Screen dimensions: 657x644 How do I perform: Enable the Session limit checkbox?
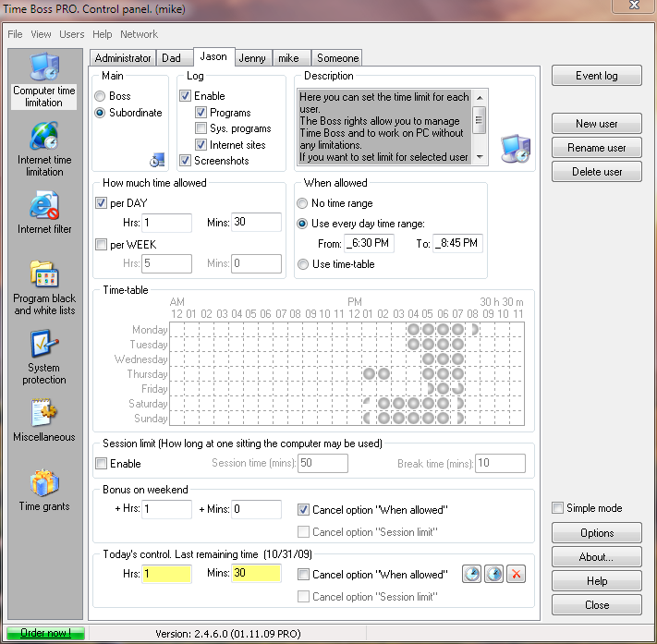click(x=101, y=464)
